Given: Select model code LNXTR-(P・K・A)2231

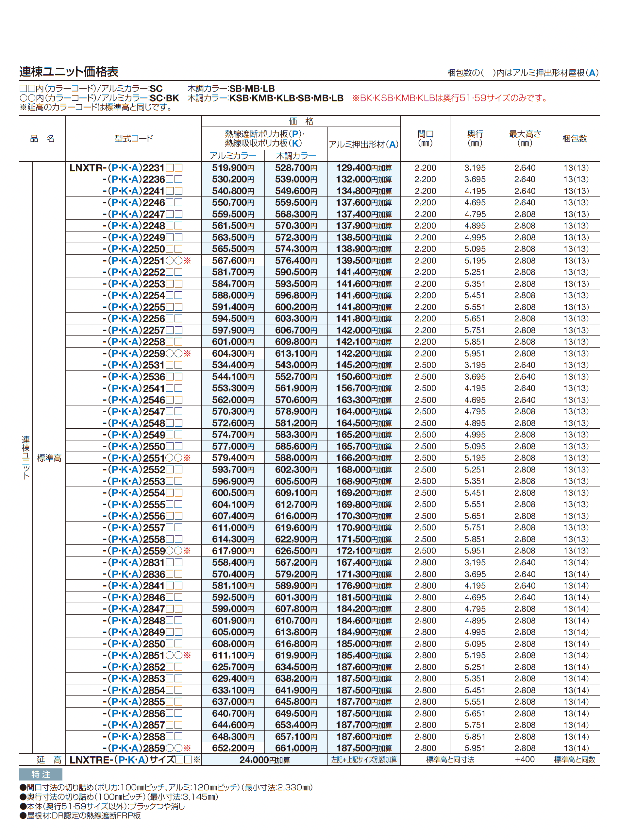Looking at the screenshot, I should point(125,168).
